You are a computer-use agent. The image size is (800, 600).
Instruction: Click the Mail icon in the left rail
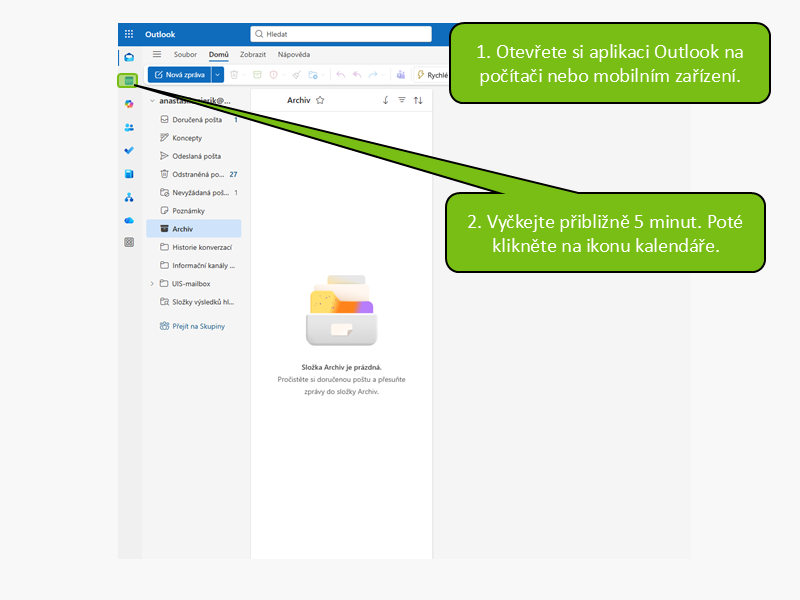pyautogui.click(x=129, y=57)
